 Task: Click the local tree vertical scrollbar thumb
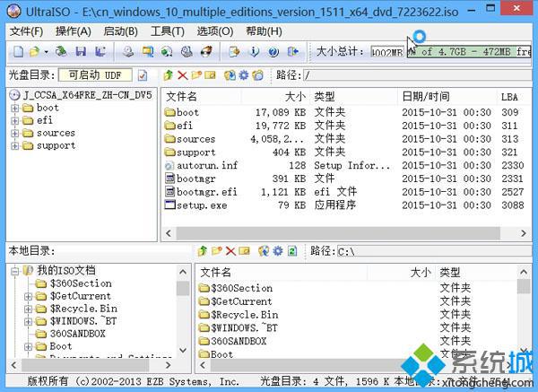183,288
